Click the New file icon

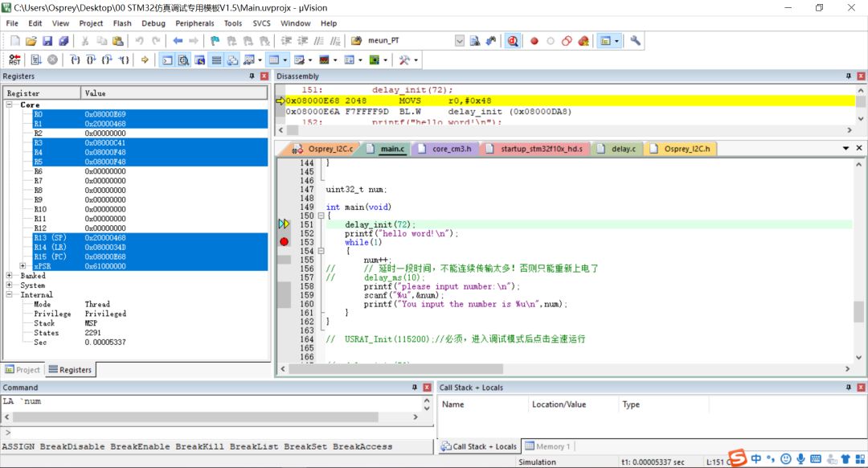pyautogui.click(x=15, y=40)
